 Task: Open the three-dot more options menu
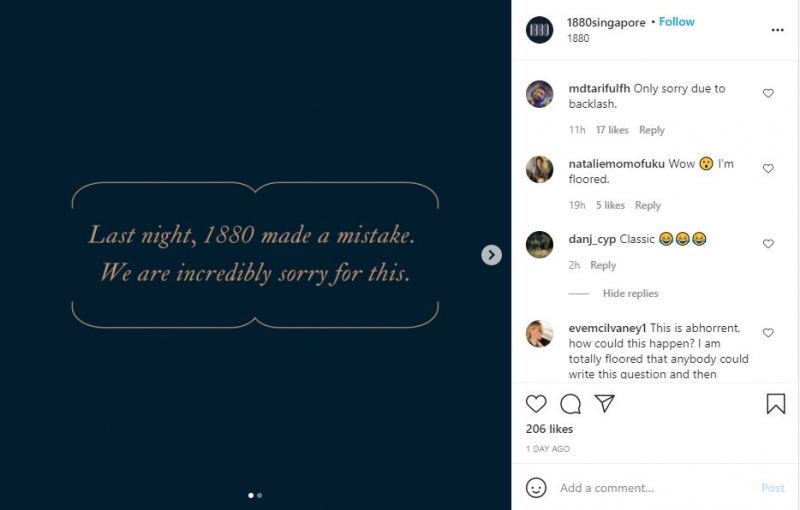coord(777,30)
